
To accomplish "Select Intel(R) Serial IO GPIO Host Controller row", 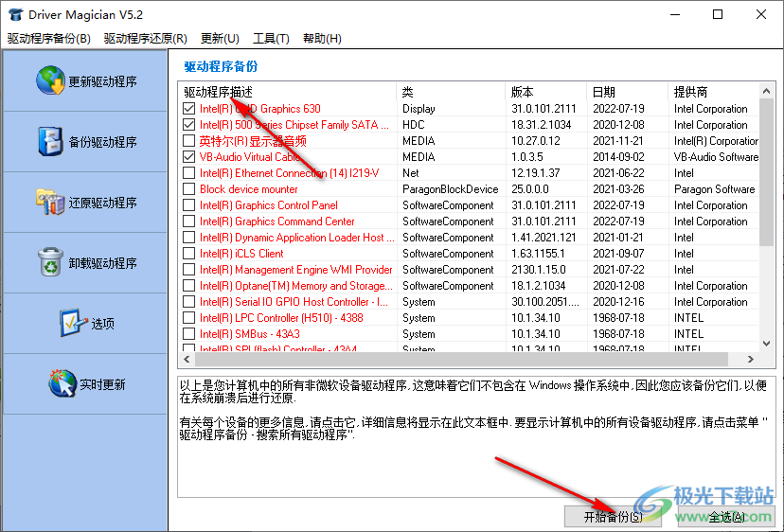I will 469,302.
